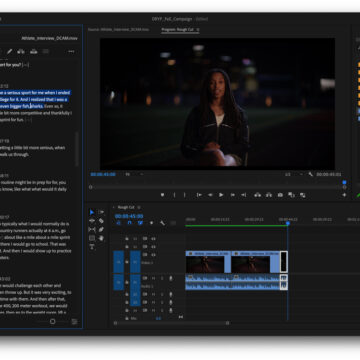Go to Out point in Program monitor
360x360 pixels.
[244, 195]
